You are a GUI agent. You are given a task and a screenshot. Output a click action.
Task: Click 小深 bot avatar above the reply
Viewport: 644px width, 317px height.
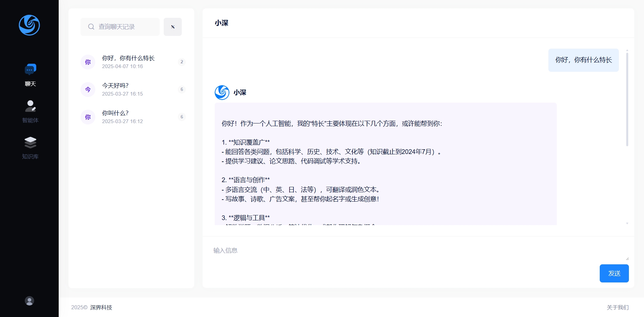[222, 93]
